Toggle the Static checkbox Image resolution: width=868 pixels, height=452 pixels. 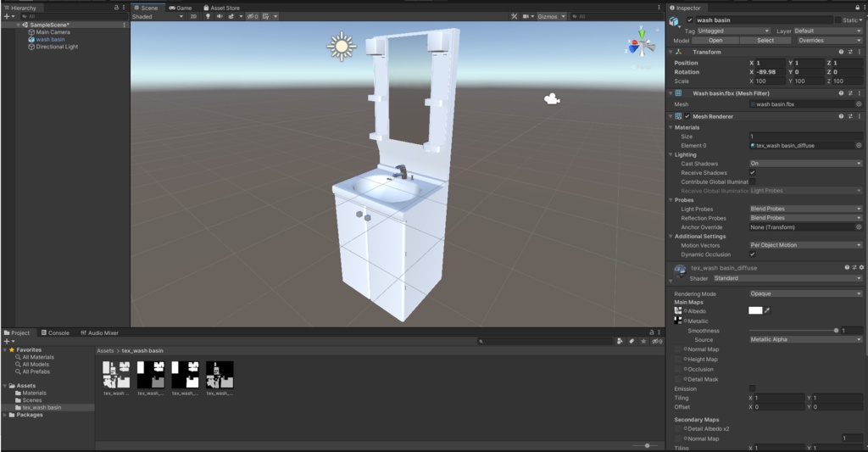[x=838, y=20]
